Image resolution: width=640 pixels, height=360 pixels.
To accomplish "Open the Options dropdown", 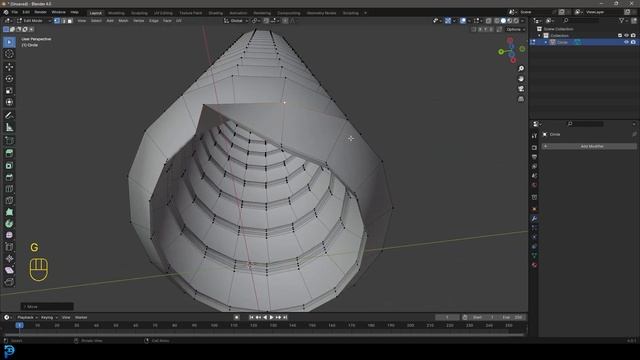I will (x=515, y=29).
